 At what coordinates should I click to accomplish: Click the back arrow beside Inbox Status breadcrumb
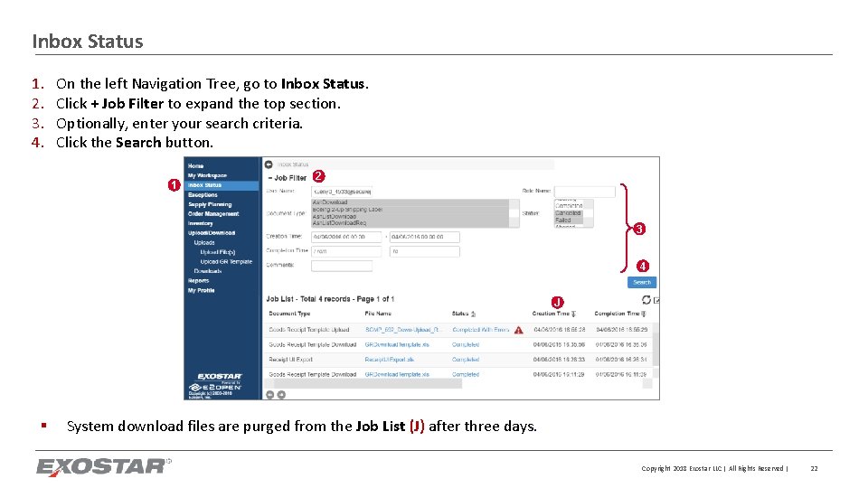pyautogui.click(x=269, y=164)
